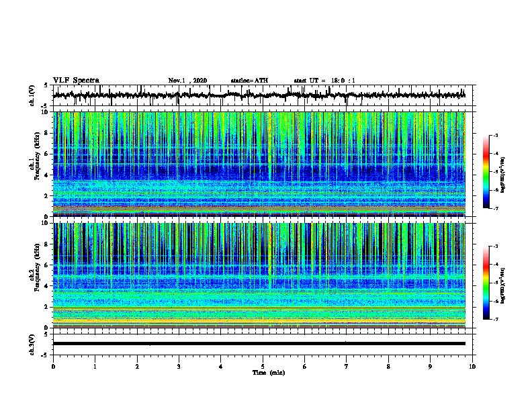Click the "VLF Spectra" plot title
The height and width of the screenshot is (411, 532).
[x=76, y=81]
